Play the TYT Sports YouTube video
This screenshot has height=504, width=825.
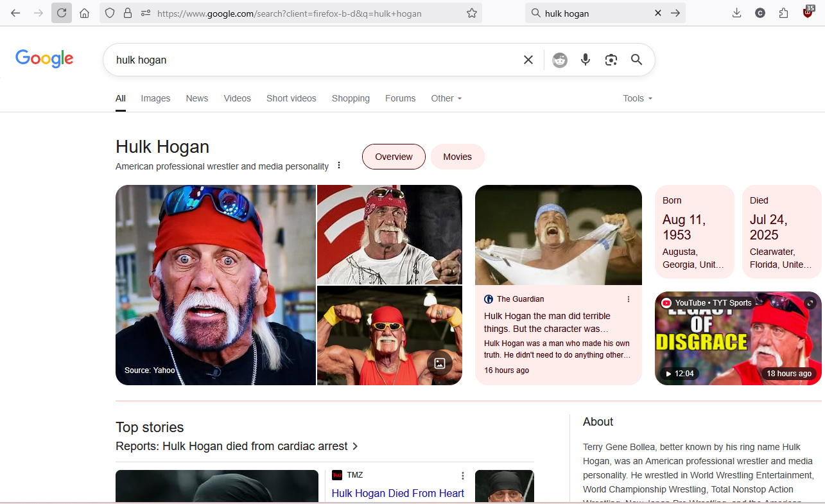click(x=738, y=338)
